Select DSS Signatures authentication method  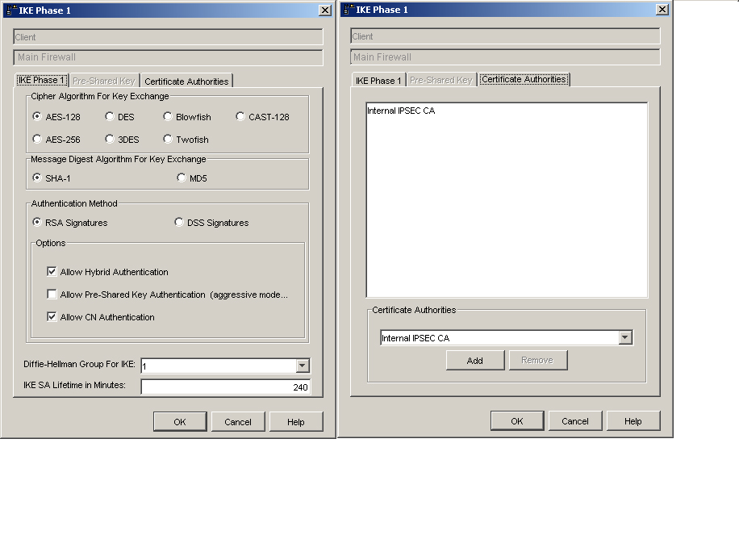click(180, 223)
